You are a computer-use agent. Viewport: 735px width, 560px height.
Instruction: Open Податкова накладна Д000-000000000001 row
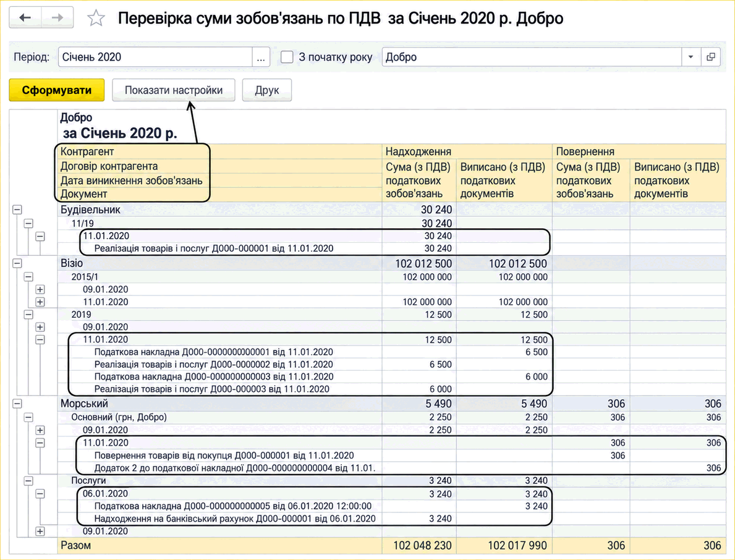click(214, 352)
